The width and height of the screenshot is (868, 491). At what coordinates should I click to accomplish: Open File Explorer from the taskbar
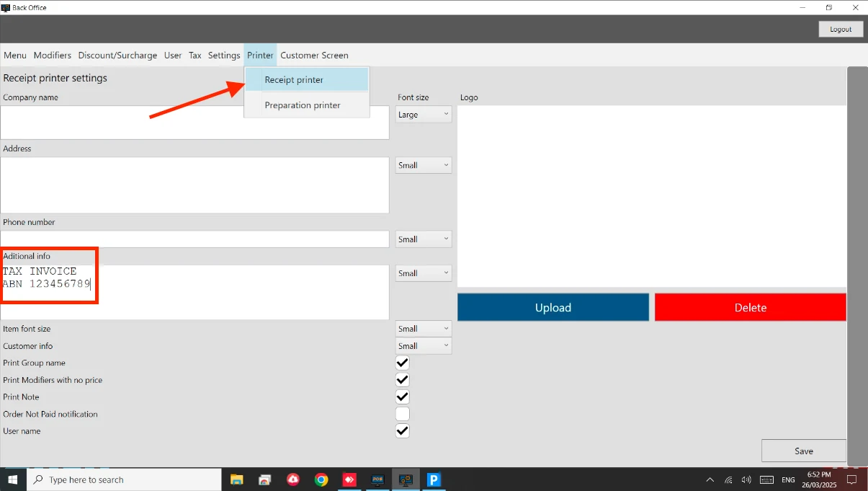point(236,479)
